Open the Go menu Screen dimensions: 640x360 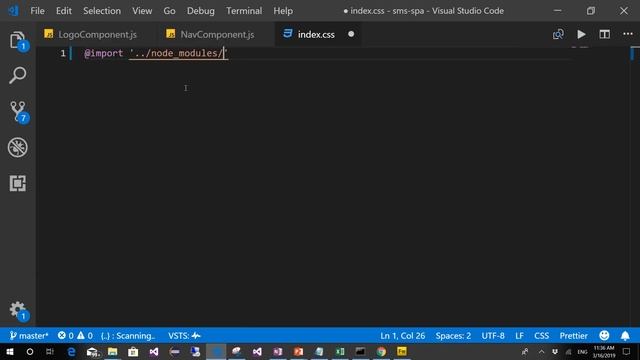(x=169, y=11)
